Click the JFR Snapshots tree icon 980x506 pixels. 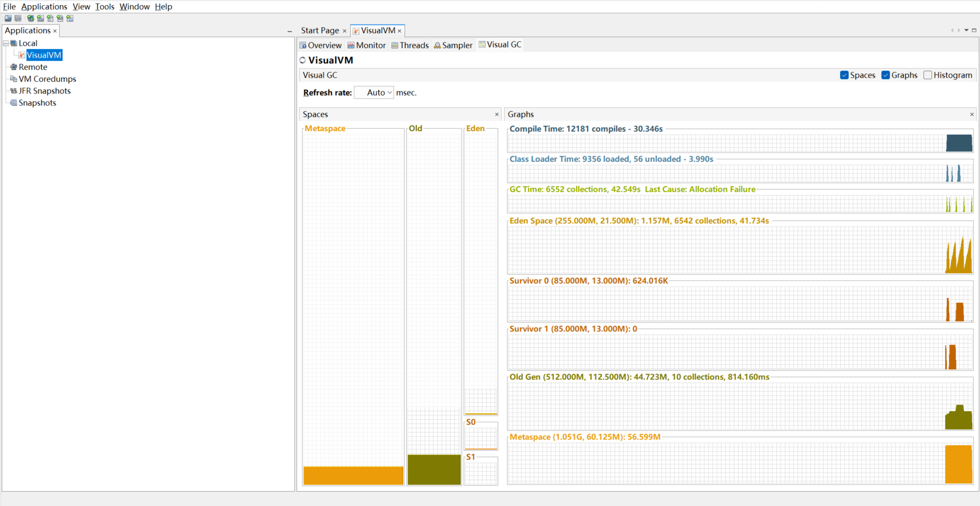pos(14,91)
